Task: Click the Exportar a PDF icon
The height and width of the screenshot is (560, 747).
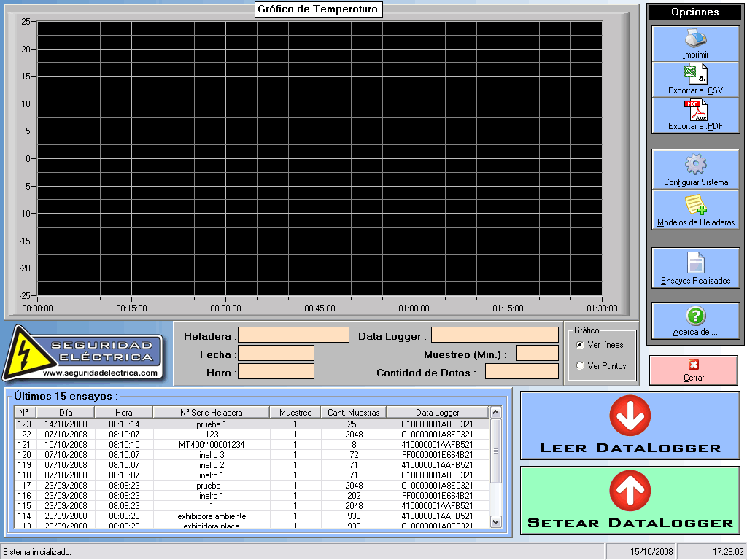Action: click(x=695, y=110)
